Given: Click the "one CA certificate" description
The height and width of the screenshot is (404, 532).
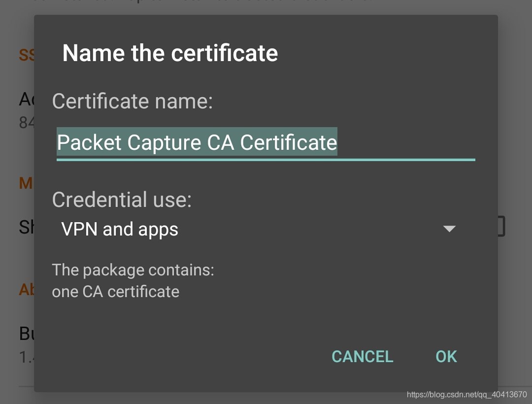Looking at the screenshot, I should (x=116, y=292).
